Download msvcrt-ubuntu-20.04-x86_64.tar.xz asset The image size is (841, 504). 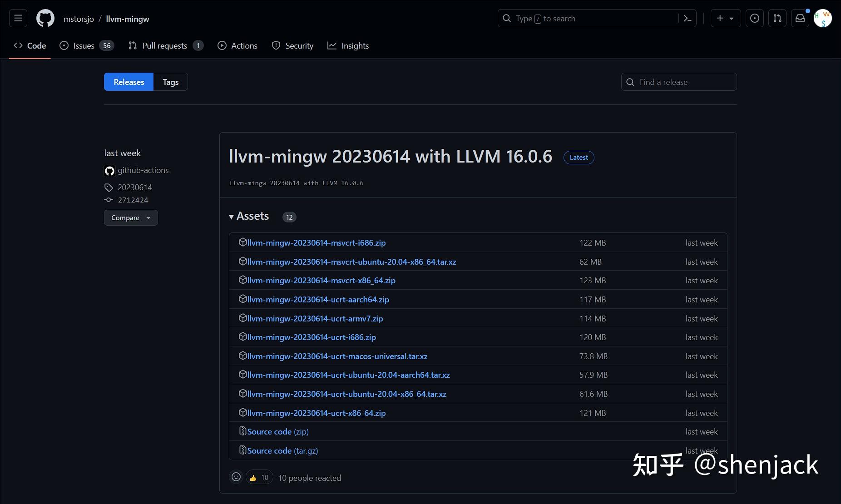tap(352, 262)
